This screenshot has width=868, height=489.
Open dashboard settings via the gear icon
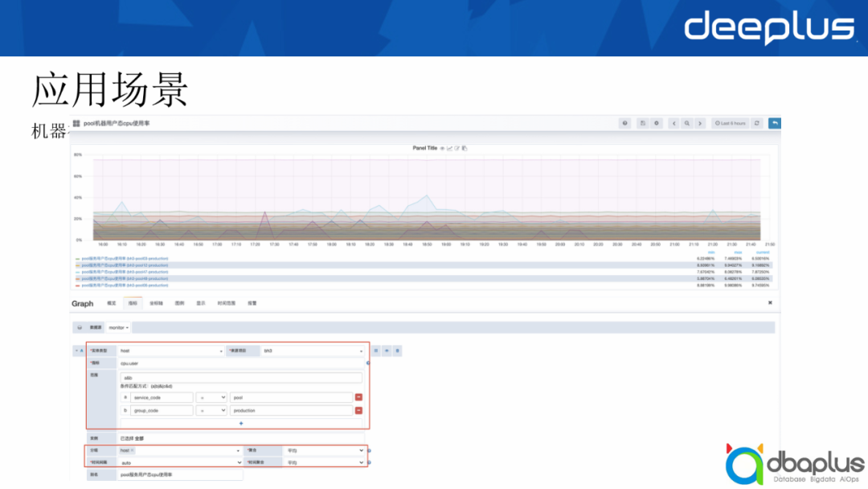tap(657, 124)
